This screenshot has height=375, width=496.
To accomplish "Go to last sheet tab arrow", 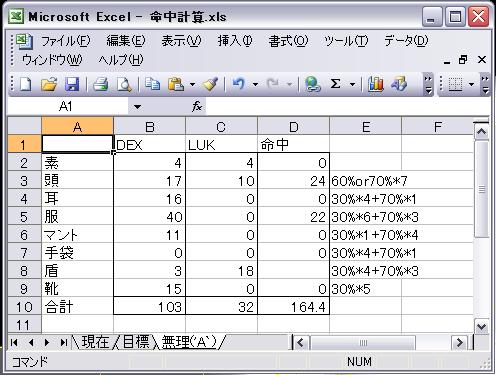I will coord(63,342).
